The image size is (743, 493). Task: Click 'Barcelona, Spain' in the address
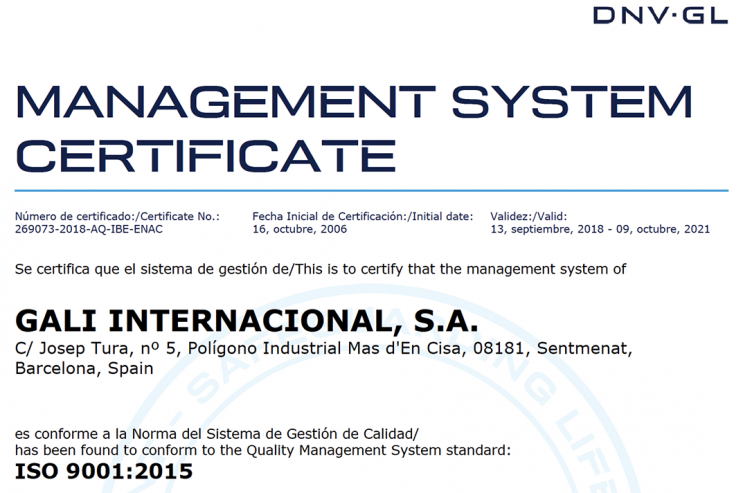coord(85,368)
